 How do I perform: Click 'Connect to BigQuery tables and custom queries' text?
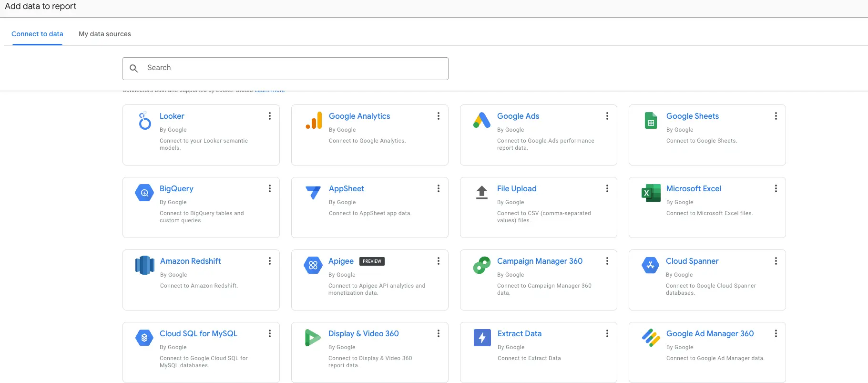click(x=202, y=217)
